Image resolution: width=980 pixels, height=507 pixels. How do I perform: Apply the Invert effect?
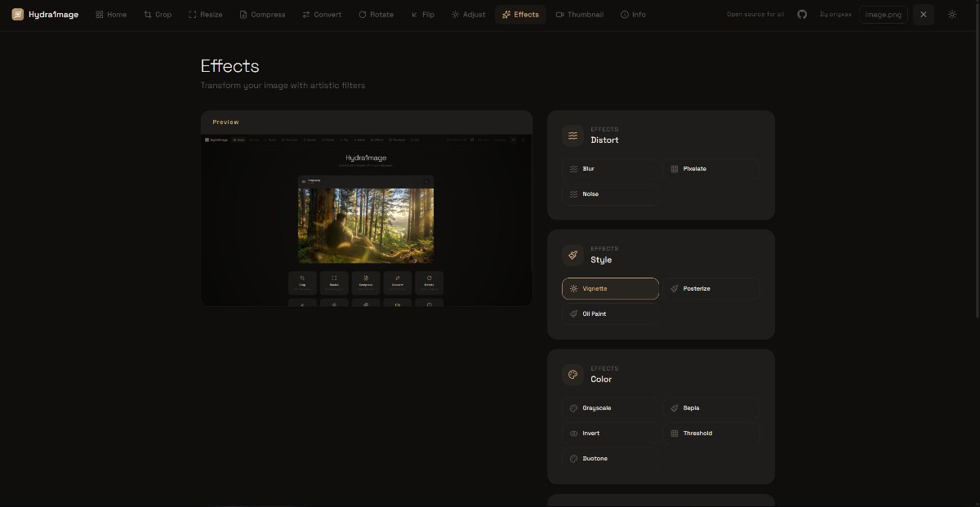click(610, 434)
